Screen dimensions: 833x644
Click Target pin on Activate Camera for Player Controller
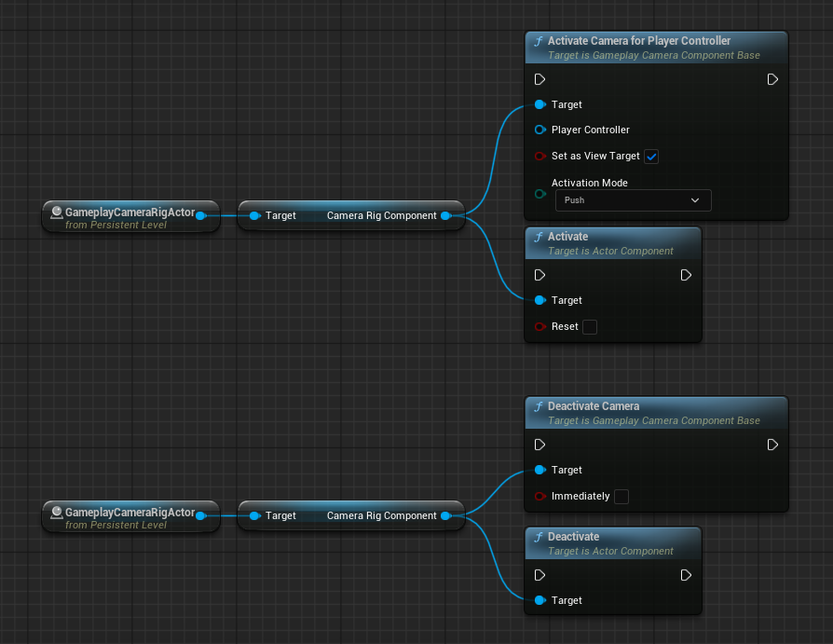(540, 104)
